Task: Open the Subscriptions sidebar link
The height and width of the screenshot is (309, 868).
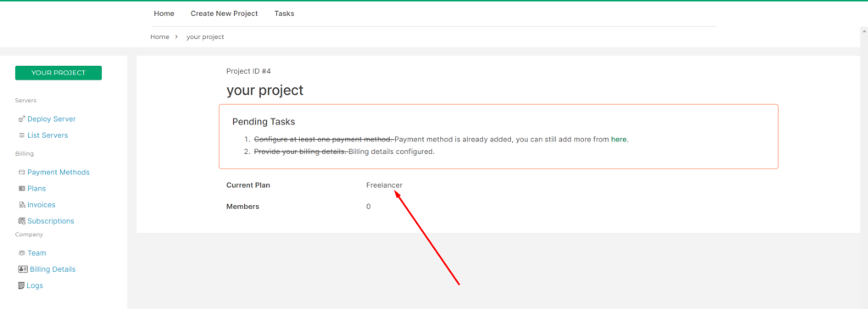Action: pos(50,221)
